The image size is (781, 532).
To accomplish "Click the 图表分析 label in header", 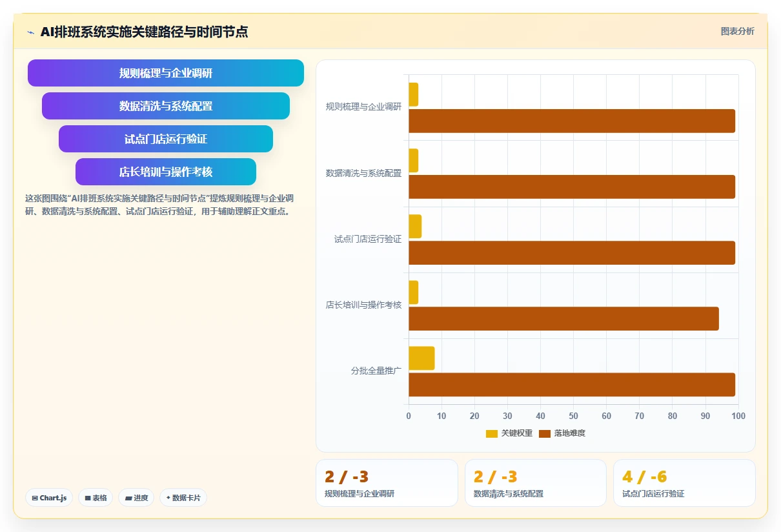I will [737, 31].
